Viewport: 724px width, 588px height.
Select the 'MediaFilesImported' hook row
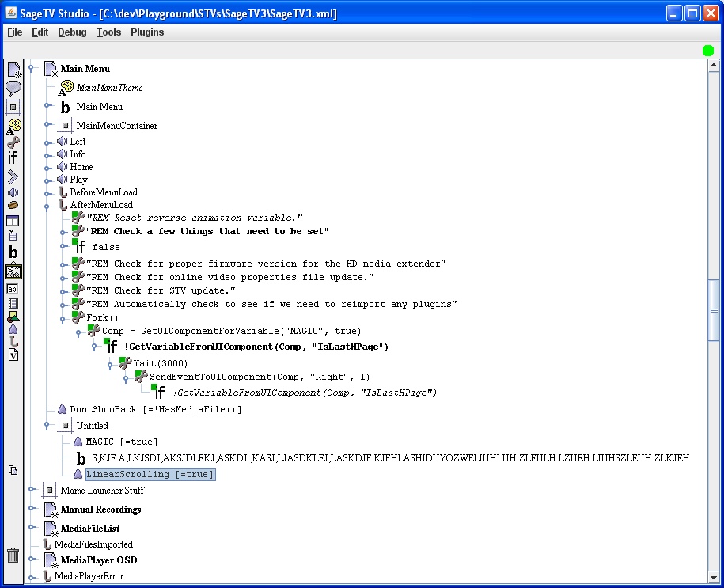click(x=93, y=544)
